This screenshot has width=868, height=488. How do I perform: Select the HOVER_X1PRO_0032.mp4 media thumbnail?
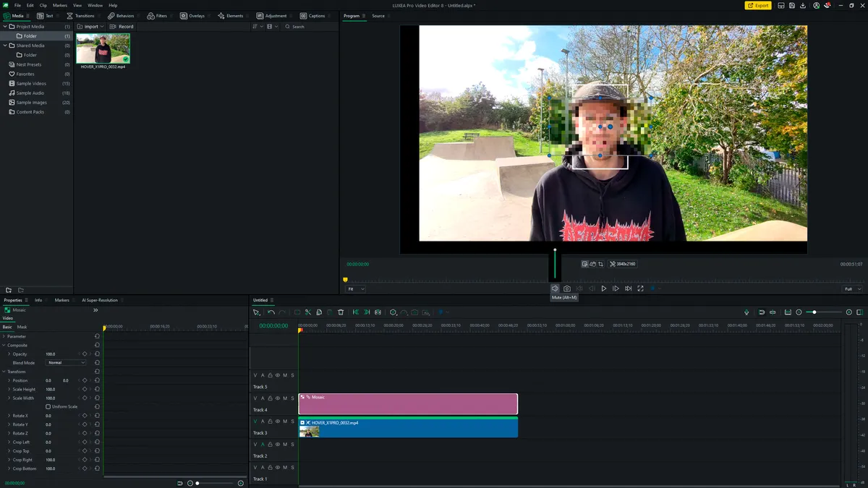click(103, 48)
